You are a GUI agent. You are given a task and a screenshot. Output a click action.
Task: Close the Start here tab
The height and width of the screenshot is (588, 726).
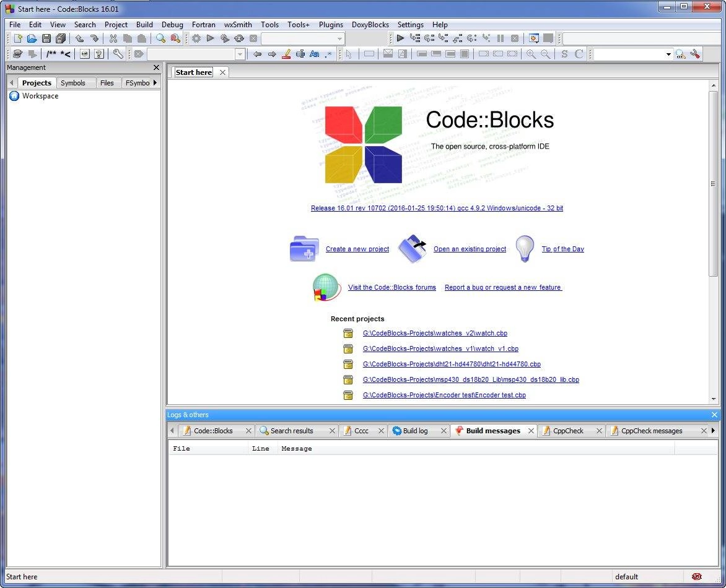223,72
